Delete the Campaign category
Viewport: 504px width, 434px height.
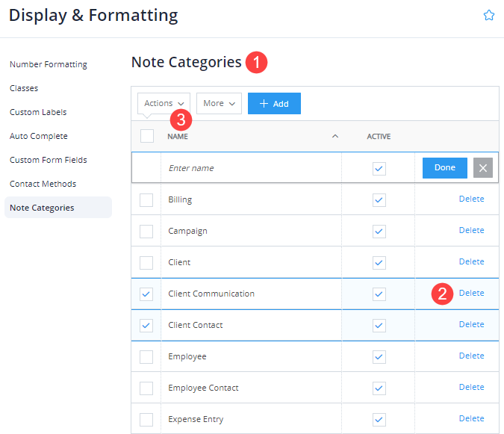point(471,231)
